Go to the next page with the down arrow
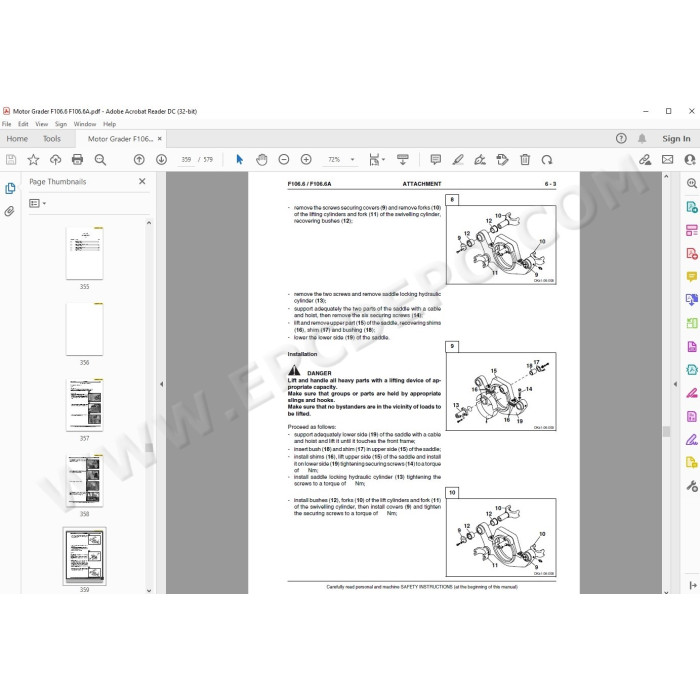This screenshot has height=700, width=700. 162,159
